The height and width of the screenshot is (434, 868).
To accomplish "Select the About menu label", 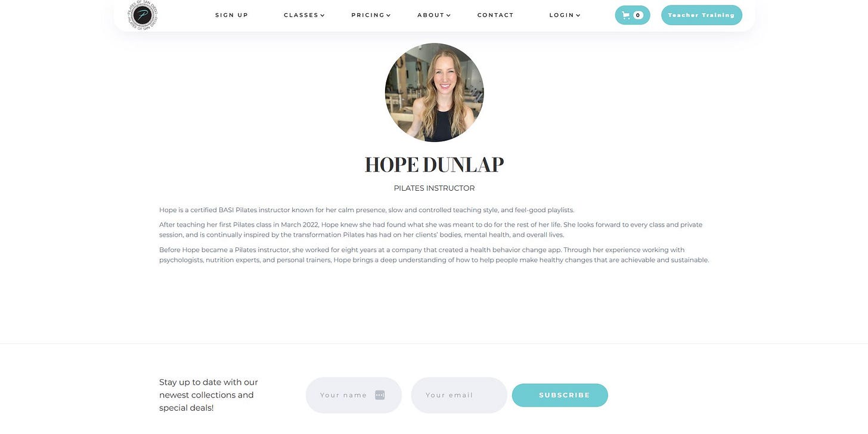I will [x=431, y=15].
